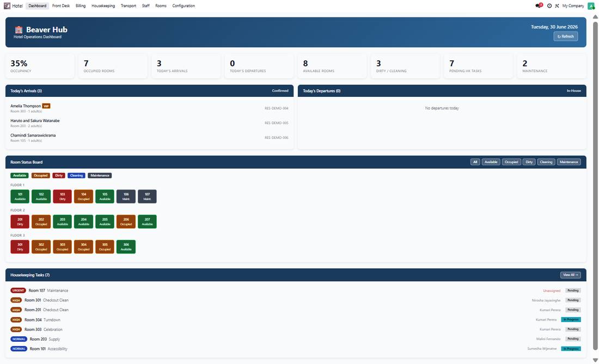Click the Pending HK Tasks card
Screen dimensions: 599x364
pyautogui.click(x=479, y=66)
